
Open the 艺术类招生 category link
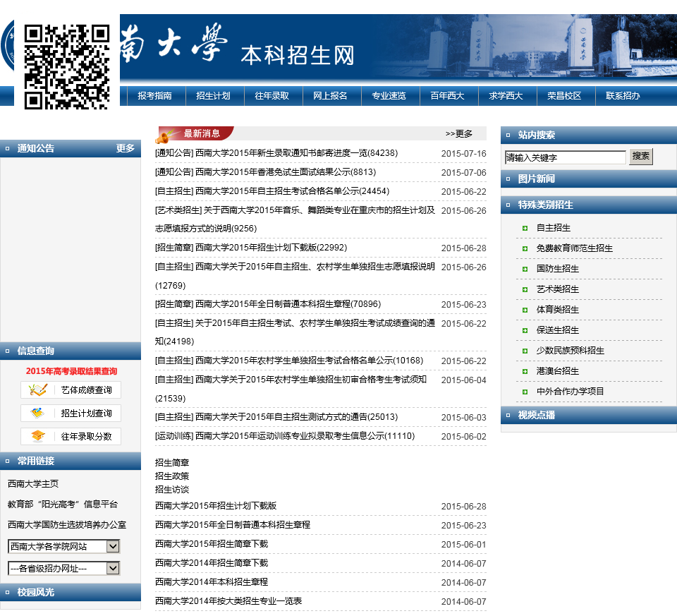click(x=558, y=289)
